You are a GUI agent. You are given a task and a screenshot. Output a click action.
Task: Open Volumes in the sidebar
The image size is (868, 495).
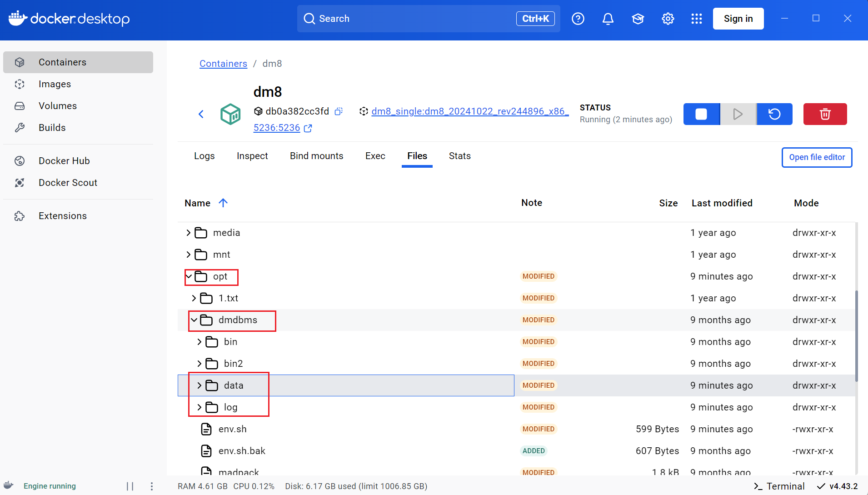[x=78, y=106]
